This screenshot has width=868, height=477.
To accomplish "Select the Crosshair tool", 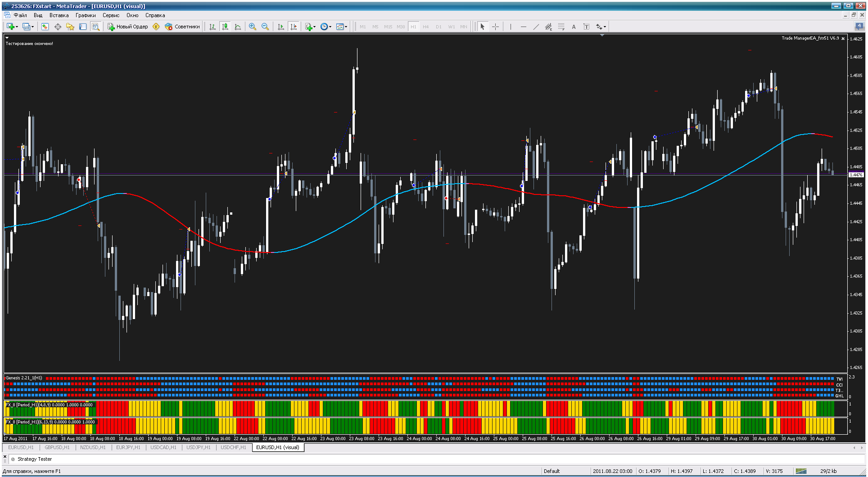I will click(x=495, y=27).
